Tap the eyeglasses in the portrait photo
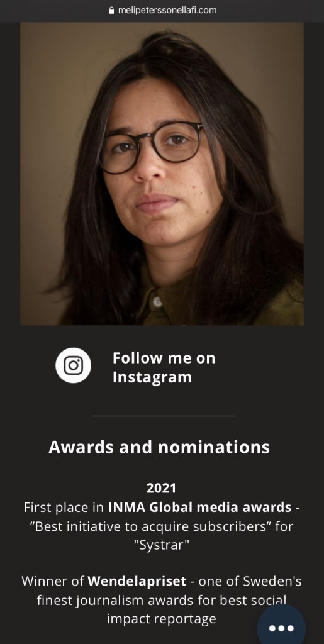The image size is (324, 644). point(151,147)
